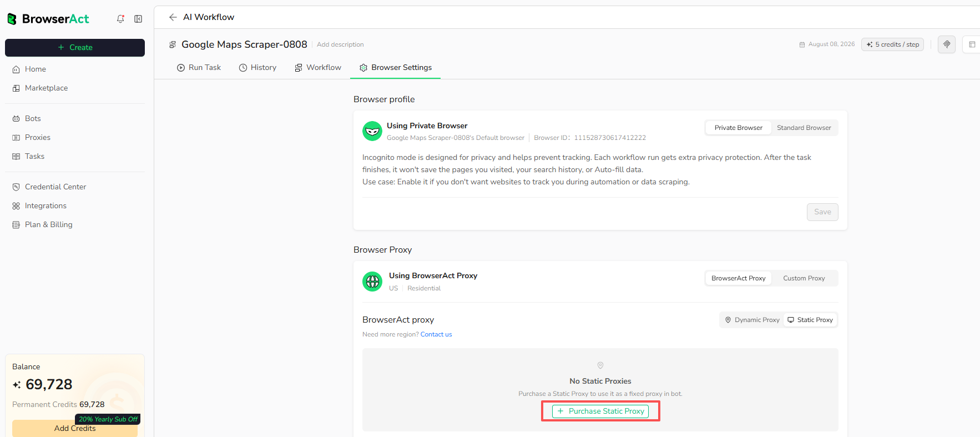This screenshot has height=437, width=980.
Task: Open the notifications bell
Action: [x=120, y=19]
